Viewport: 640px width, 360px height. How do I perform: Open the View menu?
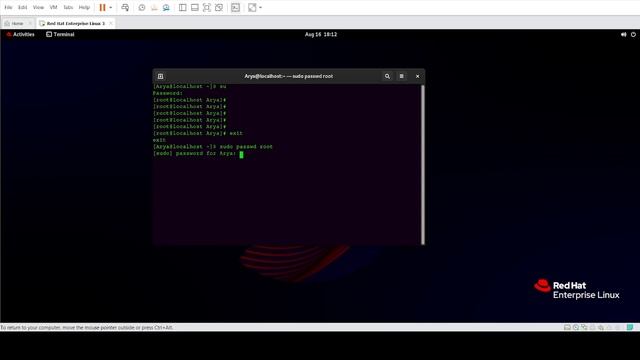tap(38, 7)
